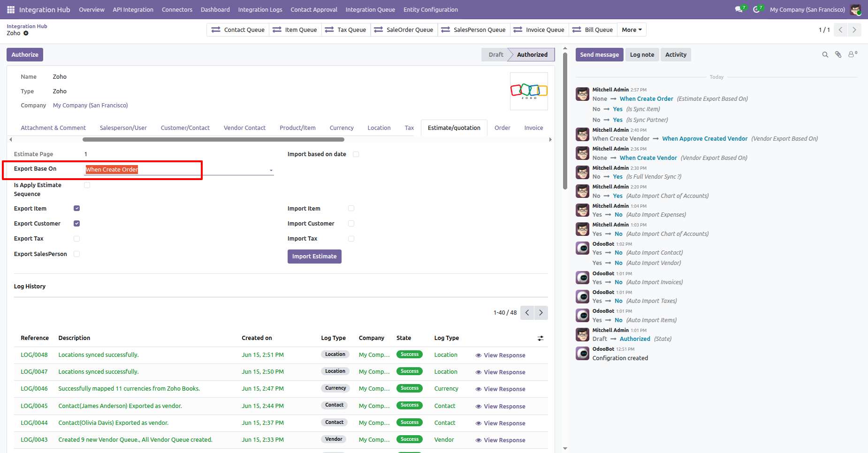
Task: Expand the More dropdown menu
Action: coord(632,30)
